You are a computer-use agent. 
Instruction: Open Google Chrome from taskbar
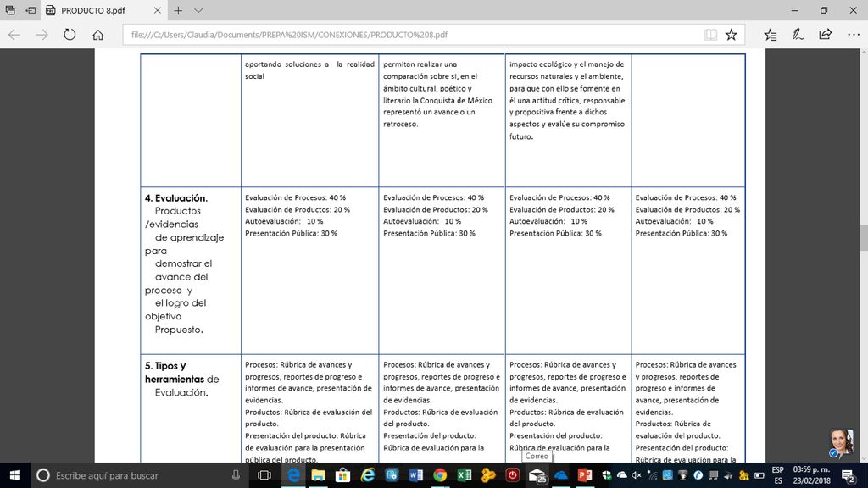point(440,475)
